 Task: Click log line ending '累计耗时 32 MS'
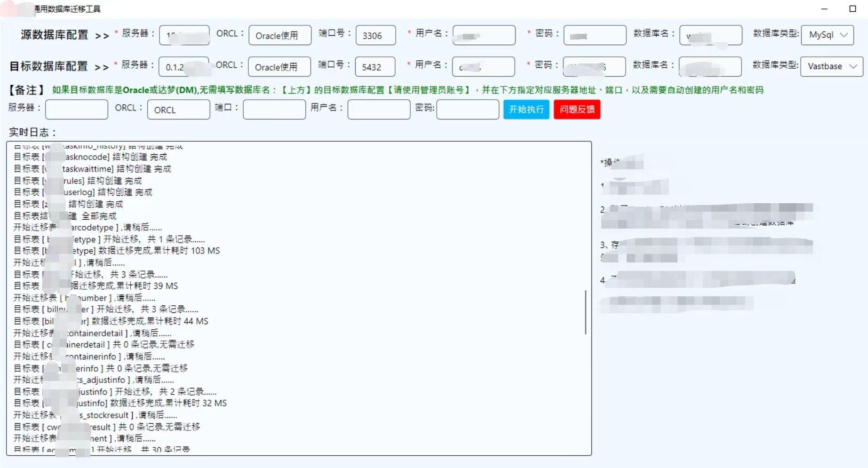click(120, 403)
